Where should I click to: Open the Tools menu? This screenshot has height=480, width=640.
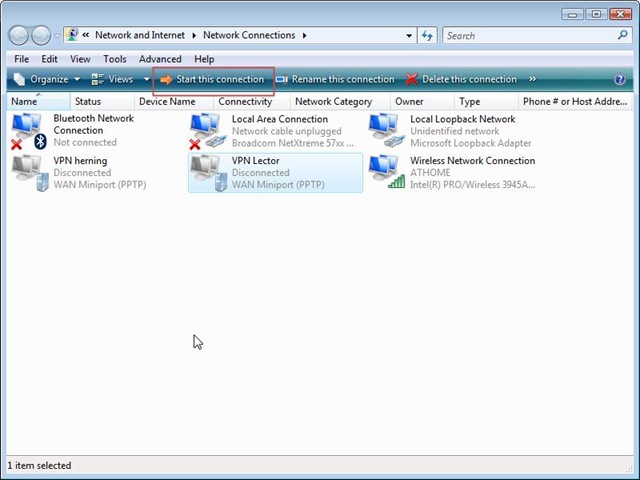115,59
